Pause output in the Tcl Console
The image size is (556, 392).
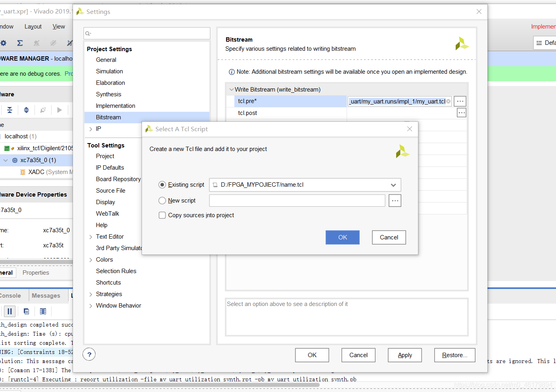[9, 311]
